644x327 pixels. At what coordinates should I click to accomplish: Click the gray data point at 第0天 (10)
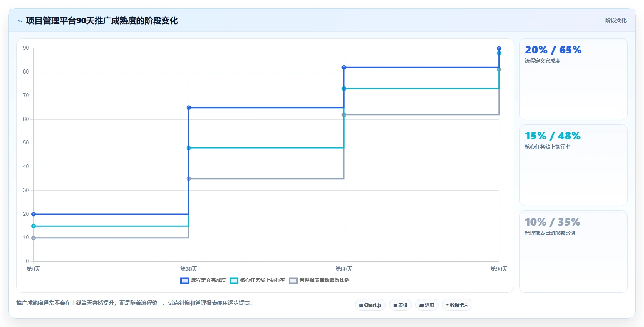(34, 238)
